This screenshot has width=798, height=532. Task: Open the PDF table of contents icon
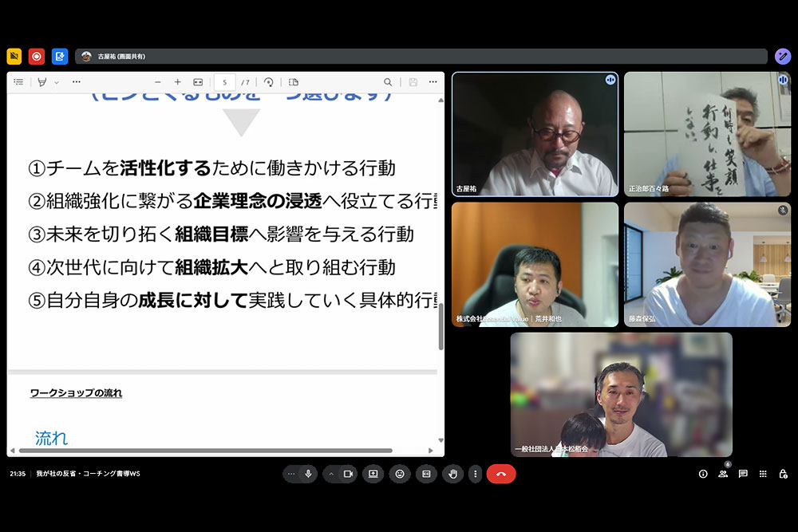(18, 82)
